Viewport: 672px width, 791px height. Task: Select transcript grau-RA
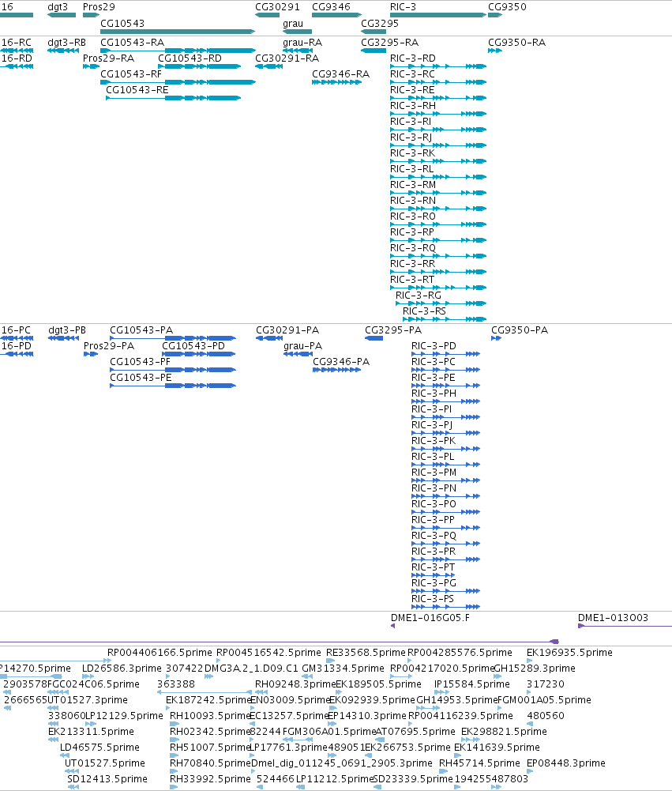[x=302, y=43]
